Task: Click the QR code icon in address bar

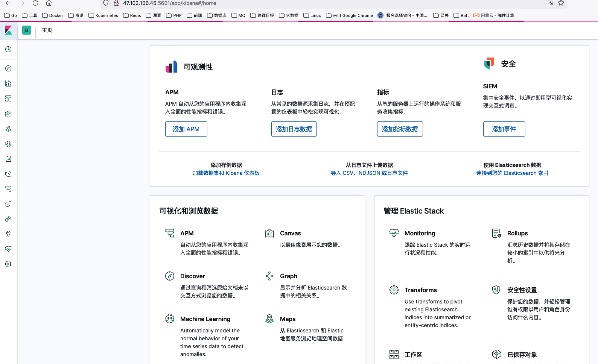Action: pos(551,3)
